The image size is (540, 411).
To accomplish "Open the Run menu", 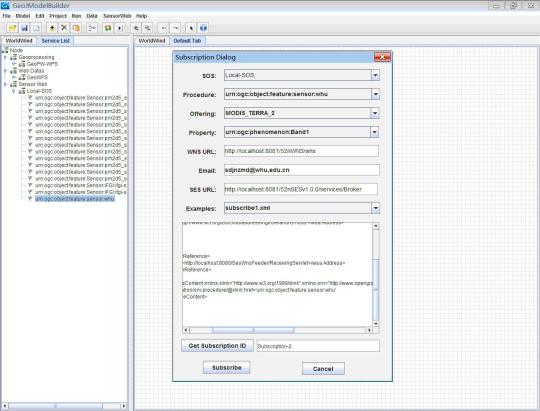I will pos(76,16).
